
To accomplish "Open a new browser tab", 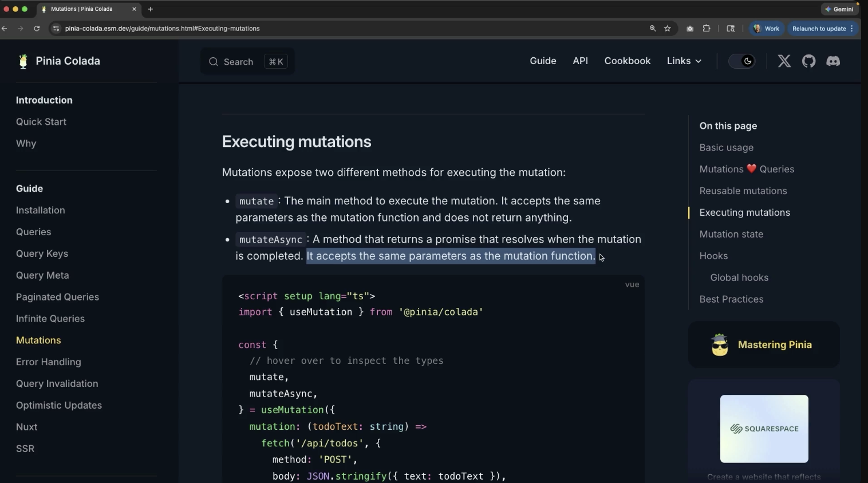I will point(151,9).
